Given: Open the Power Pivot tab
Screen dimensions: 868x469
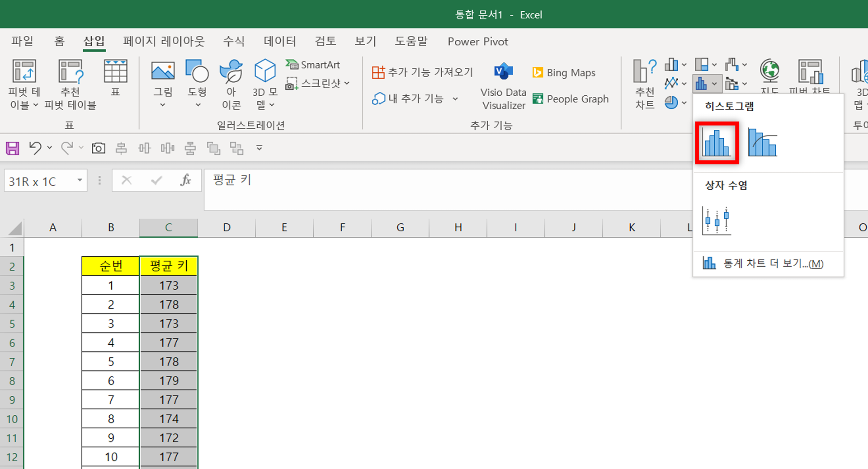Looking at the screenshot, I should coord(477,41).
